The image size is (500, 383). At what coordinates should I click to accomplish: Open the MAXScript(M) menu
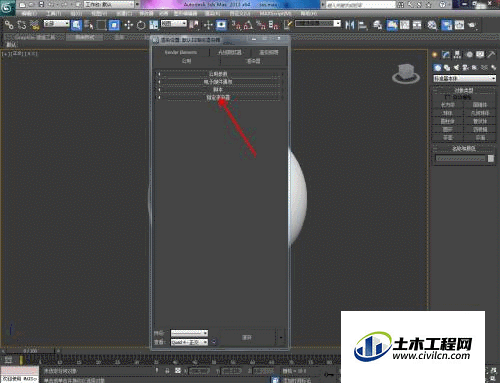click(x=275, y=14)
